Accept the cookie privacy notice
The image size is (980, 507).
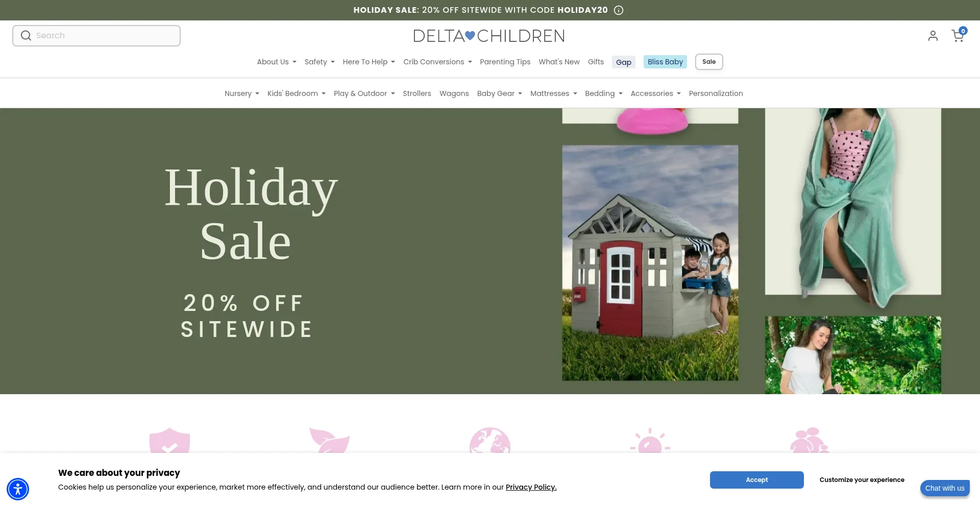tap(756, 480)
